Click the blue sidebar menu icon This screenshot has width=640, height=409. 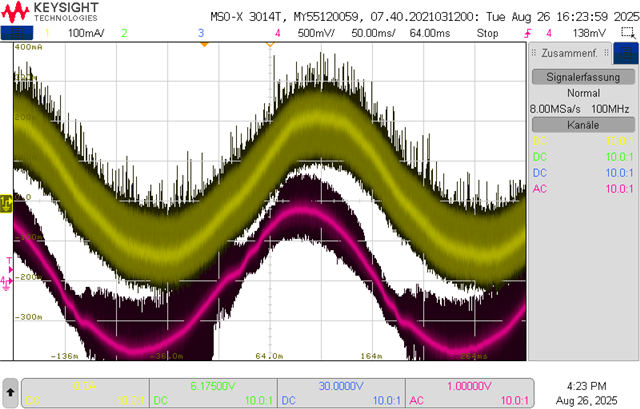pos(626,53)
